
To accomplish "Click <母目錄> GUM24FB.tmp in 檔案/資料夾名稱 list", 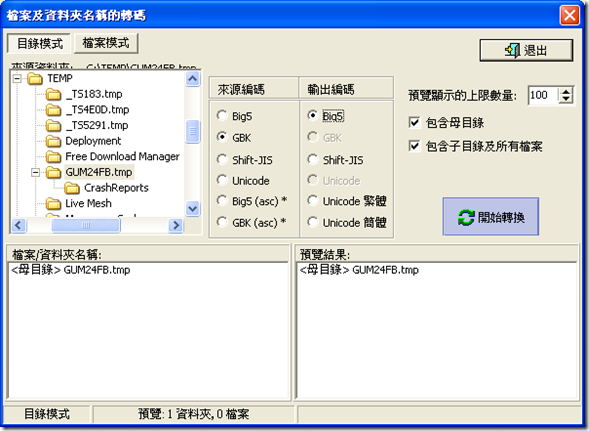I will [71, 270].
